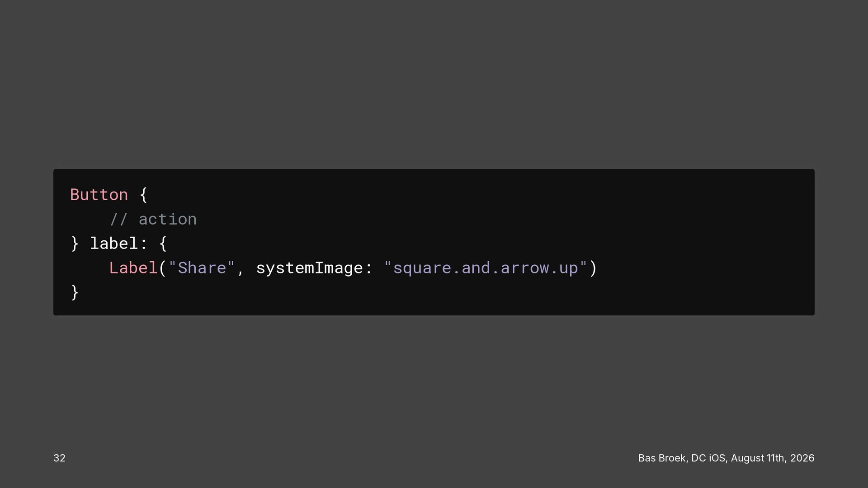Click the Label initializer keyword

pyautogui.click(x=133, y=268)
